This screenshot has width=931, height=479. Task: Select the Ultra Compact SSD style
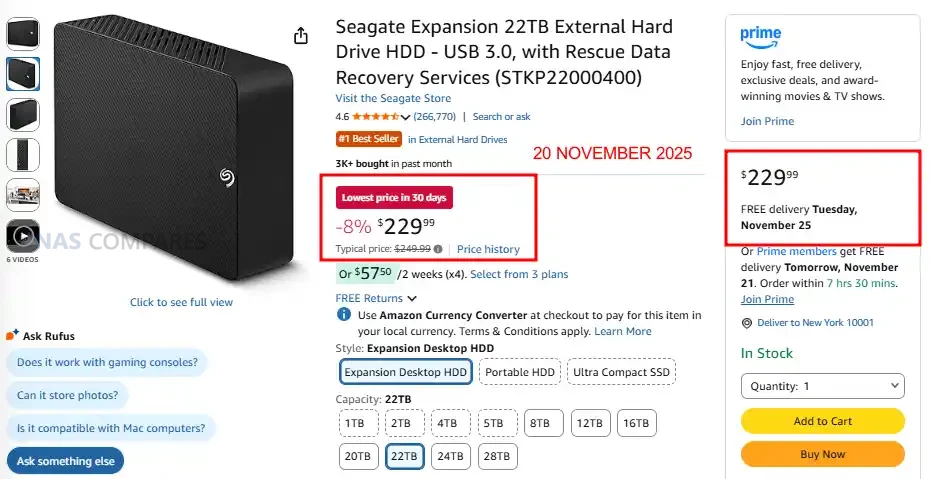[621, 372]
